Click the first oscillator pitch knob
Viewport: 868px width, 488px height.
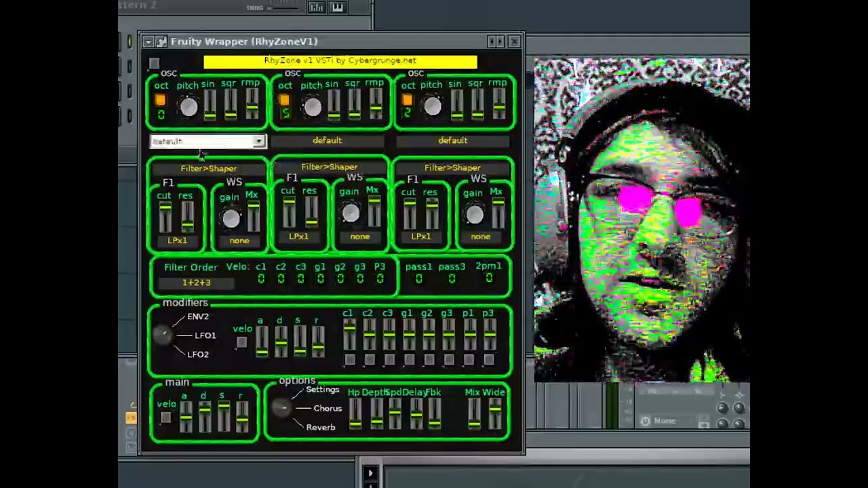[x=189, y=107]
